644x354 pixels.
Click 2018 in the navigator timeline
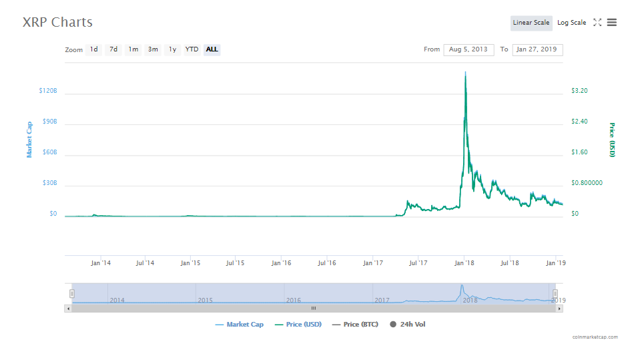point(470,300)
